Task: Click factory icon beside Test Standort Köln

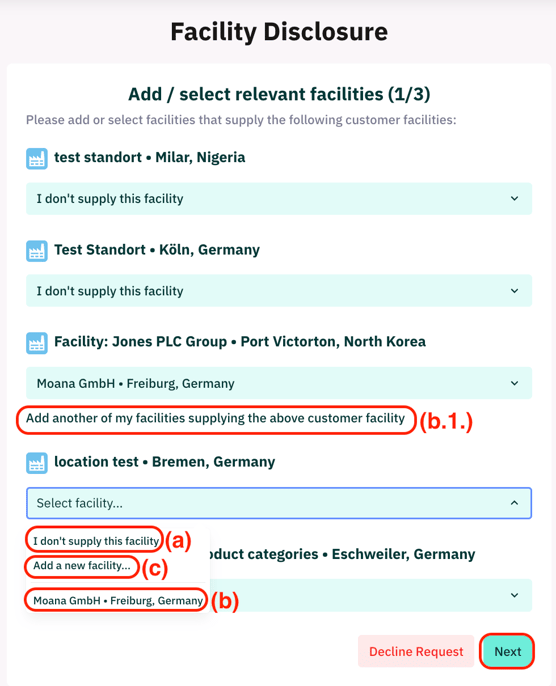Action: 37,251
